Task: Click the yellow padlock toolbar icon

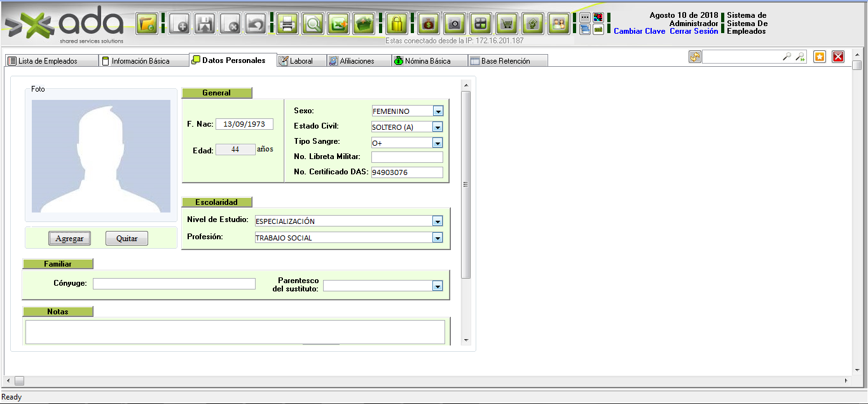Action: tap(397, 24)
